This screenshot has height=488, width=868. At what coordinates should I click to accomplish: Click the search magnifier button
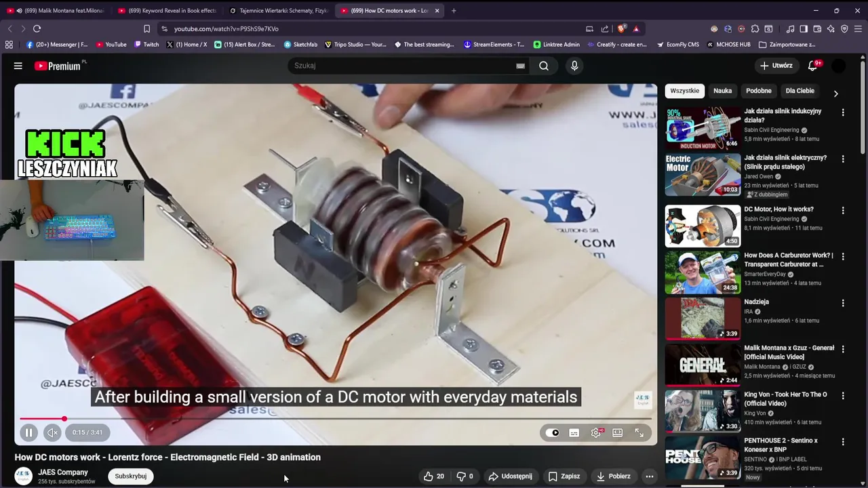click(544, 66)
